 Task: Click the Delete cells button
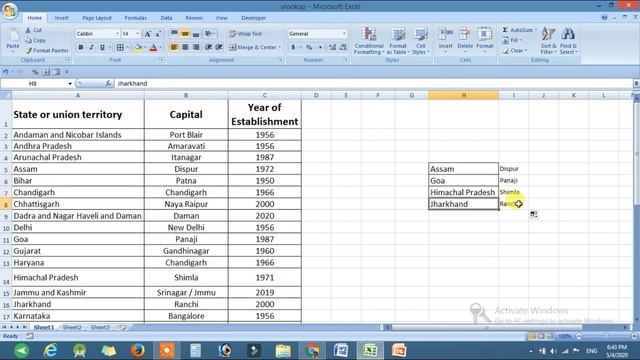[x=465, y=40]
